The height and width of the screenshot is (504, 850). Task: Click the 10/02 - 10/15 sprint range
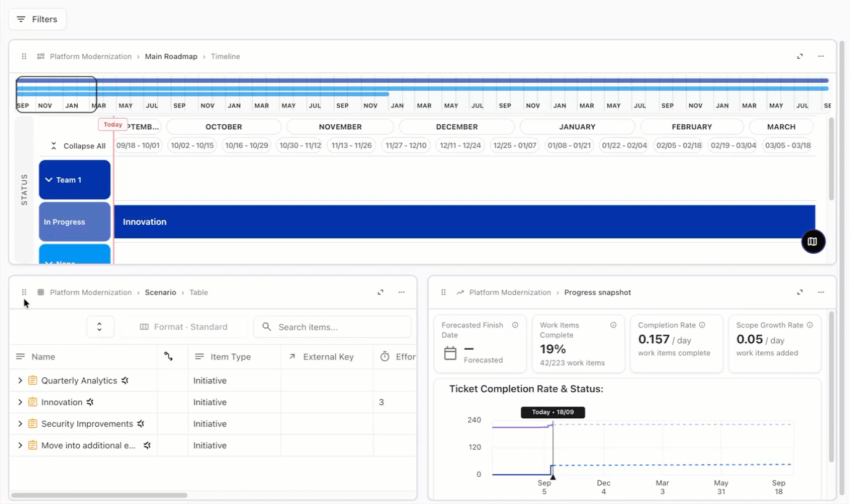(x=192, y=146)
